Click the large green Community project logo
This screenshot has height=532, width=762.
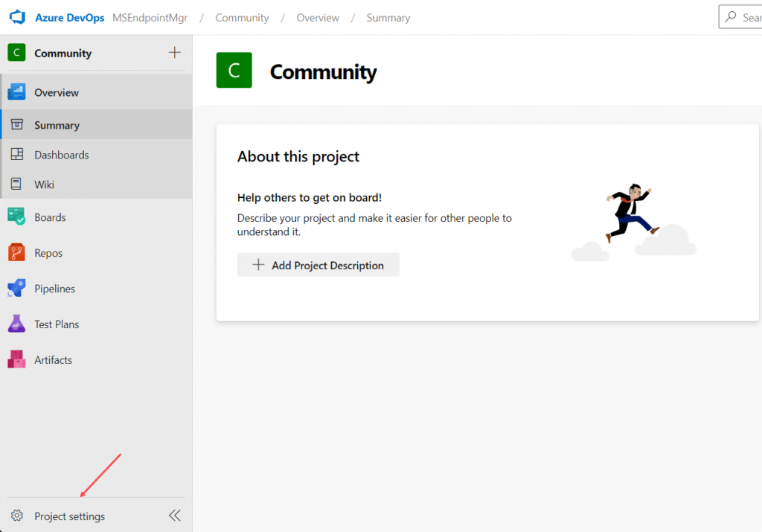tap(234, 70)
